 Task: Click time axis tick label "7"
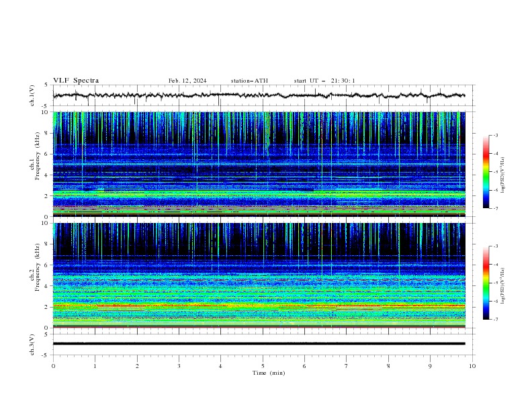(347, 366)
